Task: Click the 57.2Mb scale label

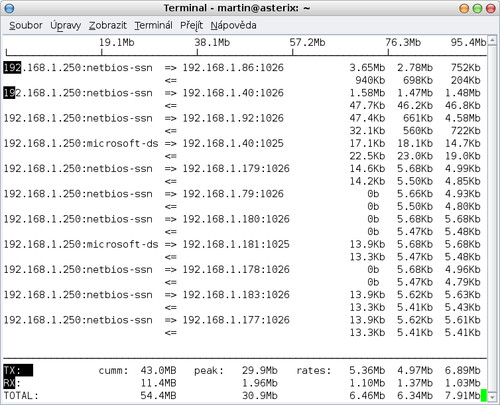Action: 307,43
